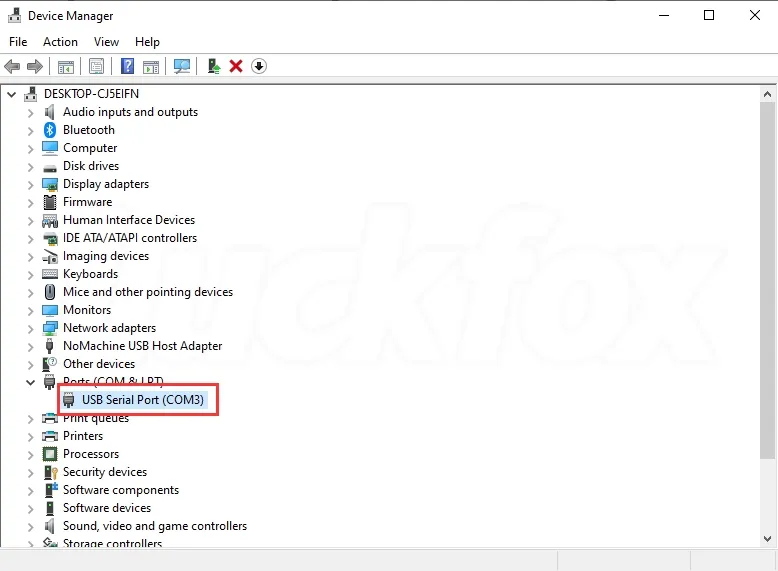Expand the Human Interface Devices arrow
Image resolution: width=778 pixels, height=571 pixels.
pos(30,221)
